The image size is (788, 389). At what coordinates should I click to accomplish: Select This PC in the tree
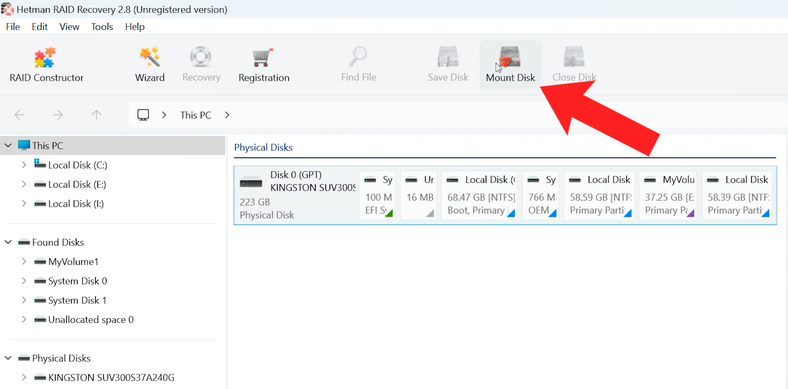[x=113, y=146]
